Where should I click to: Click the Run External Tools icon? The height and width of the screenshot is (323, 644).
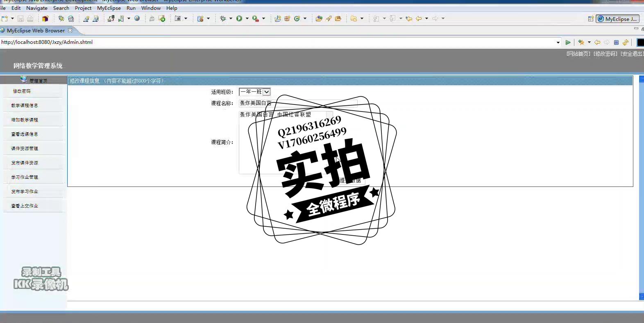point(256,18)
